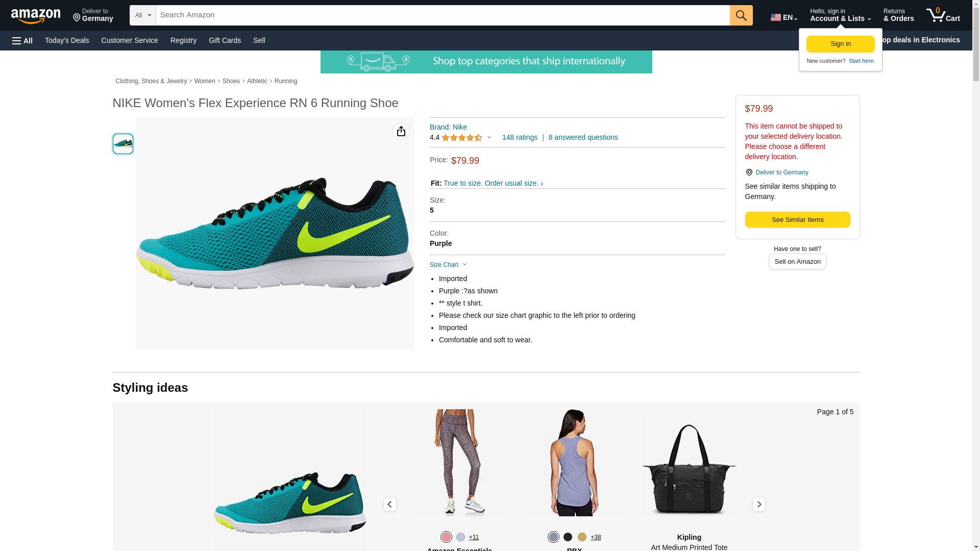This screenshot has width=980, height=551.
Task: Expand the Size Chart
Action: tap(448, 265)
